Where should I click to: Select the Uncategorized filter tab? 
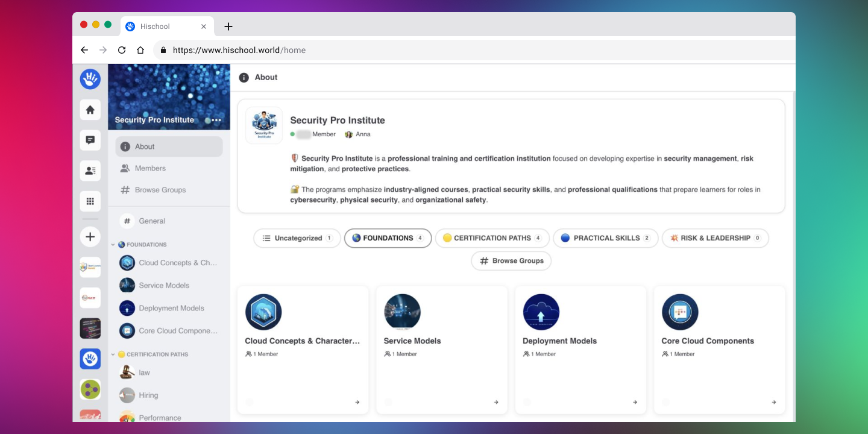[297, 238]
